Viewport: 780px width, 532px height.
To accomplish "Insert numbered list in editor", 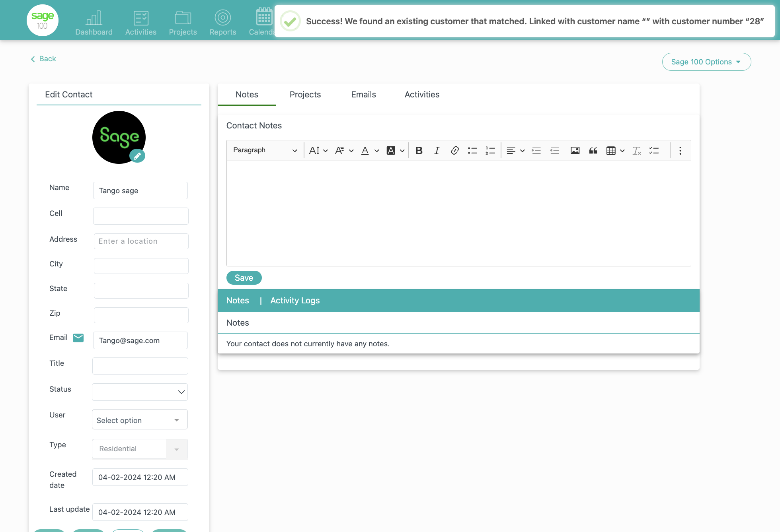I will [x=490, y=150].
